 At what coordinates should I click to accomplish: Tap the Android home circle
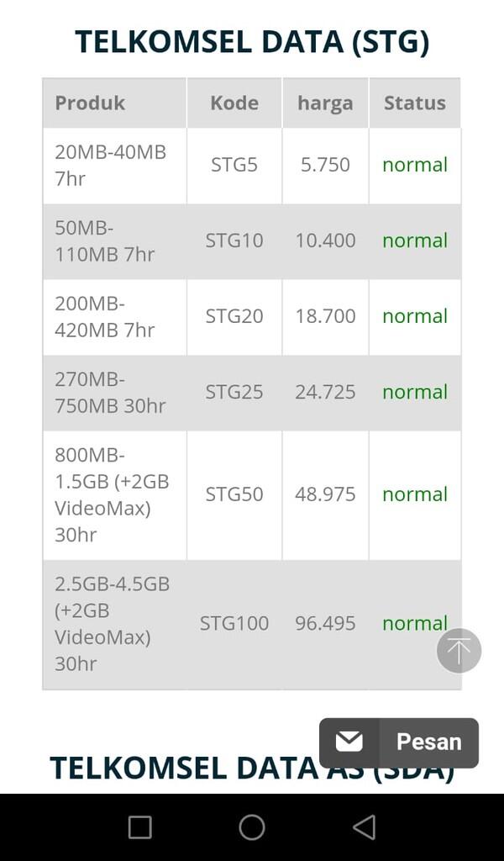(x=252, y=827)
